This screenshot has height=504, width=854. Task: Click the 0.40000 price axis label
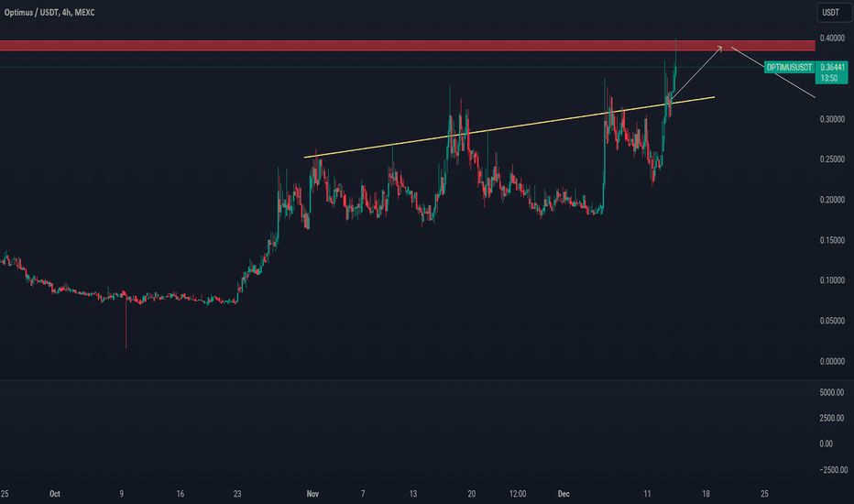pos(832,38)
